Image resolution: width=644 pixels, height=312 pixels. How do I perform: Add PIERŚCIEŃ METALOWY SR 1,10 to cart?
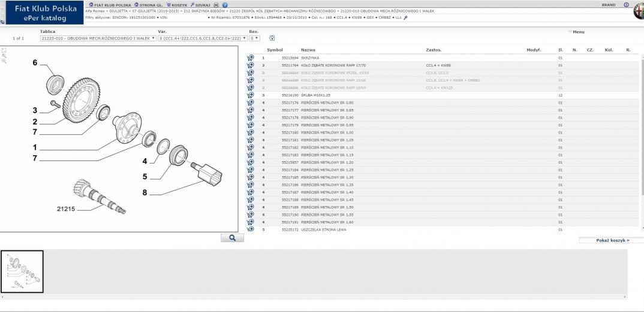(250, 147)
